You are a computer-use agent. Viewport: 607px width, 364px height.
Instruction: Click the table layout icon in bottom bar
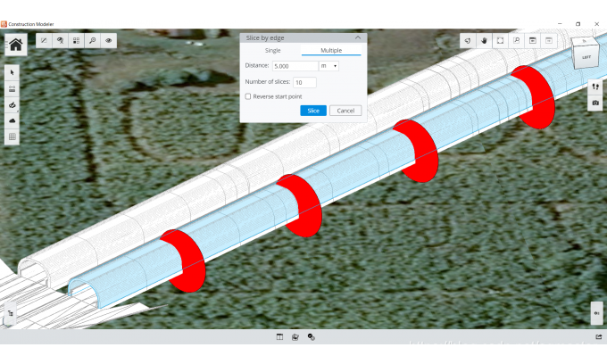279,337
